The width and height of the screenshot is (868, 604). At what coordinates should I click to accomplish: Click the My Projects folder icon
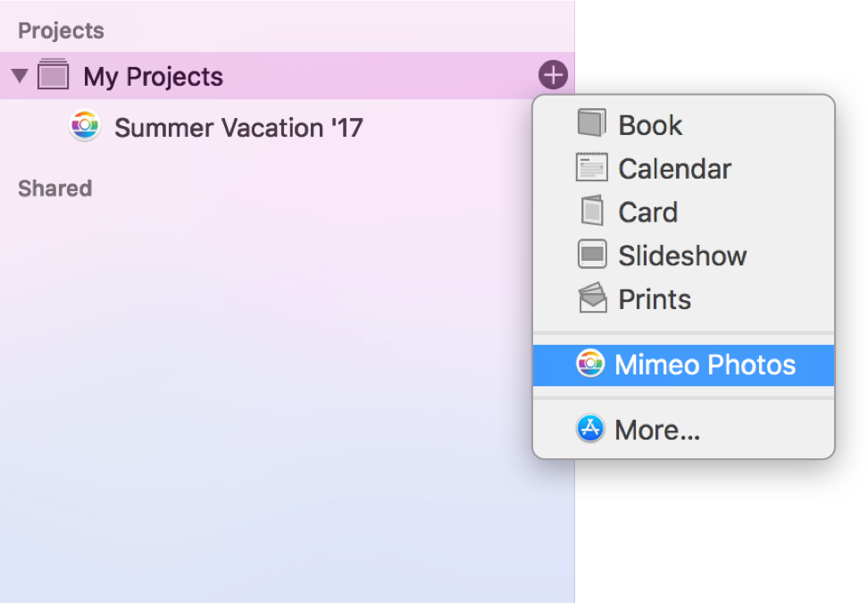coord(54,75)
